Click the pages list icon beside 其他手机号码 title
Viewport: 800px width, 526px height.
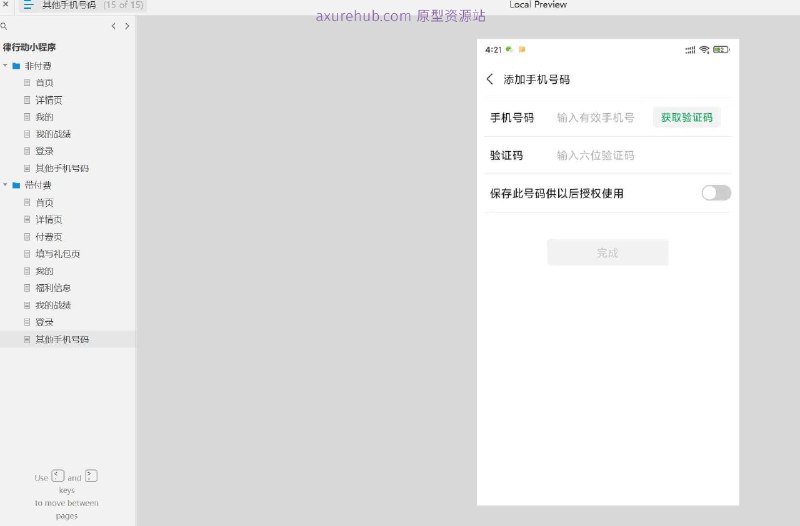pyautogui.click(x=28, y=5)
